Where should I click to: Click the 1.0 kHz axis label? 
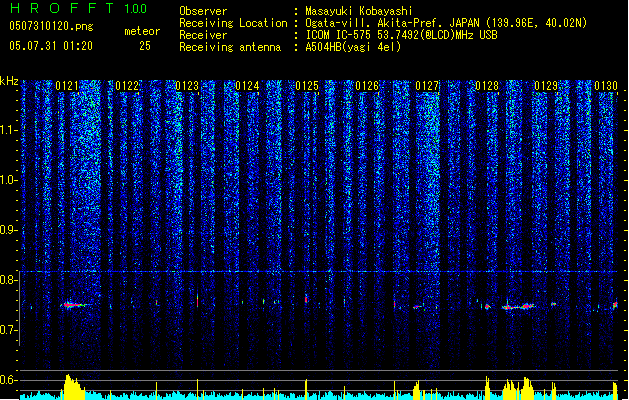pos(9,180)
